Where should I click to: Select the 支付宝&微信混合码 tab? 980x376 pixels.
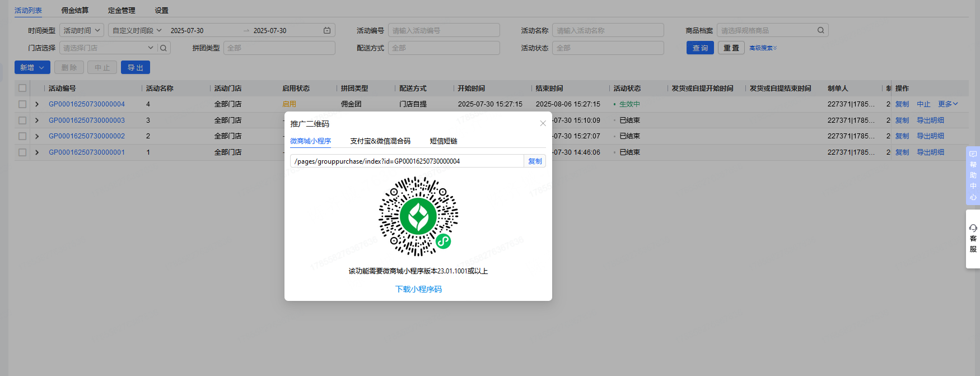[380, 141]
